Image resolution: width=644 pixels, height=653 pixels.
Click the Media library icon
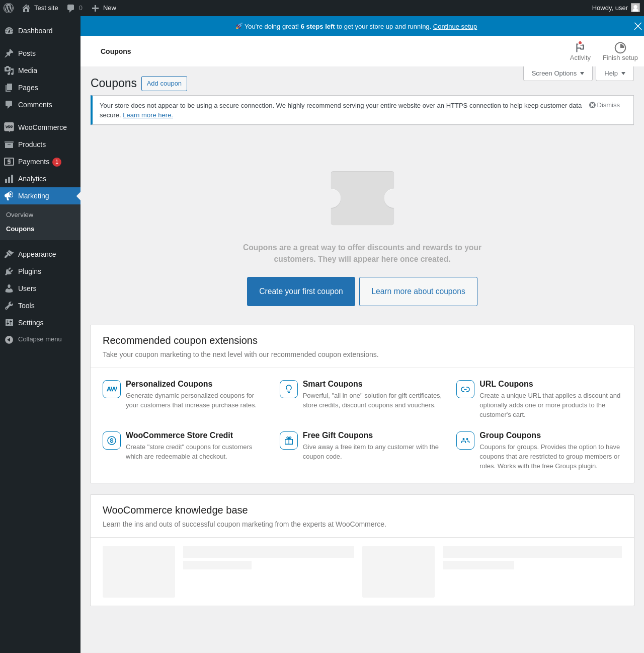coord(9,70)
